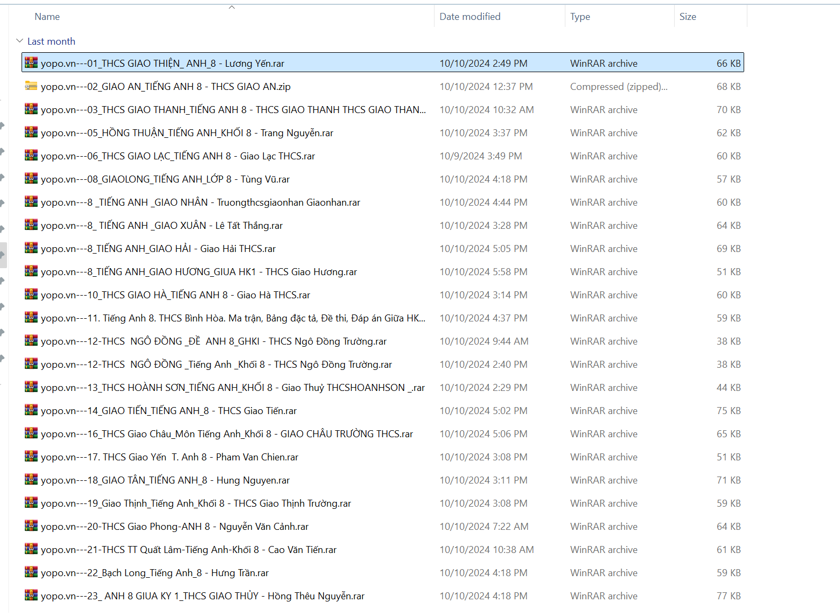This screenshot has width=840, height=616.
Task: Select file name 14_GIAO TIẾN - THCS Giao Tiến.rar
Action: 169,411
